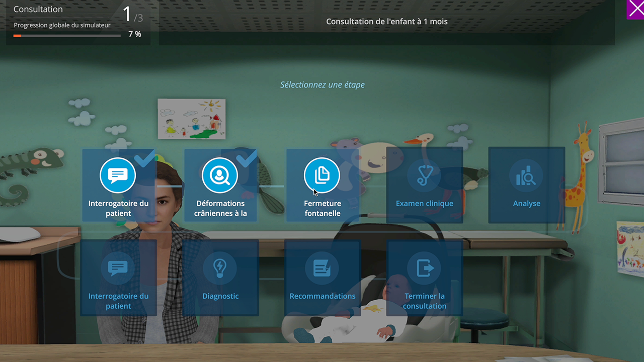This screenshot has width=644, height=362.
Task: Select the Déformations crâniennes magnifier icon
Action: [220, 175]
